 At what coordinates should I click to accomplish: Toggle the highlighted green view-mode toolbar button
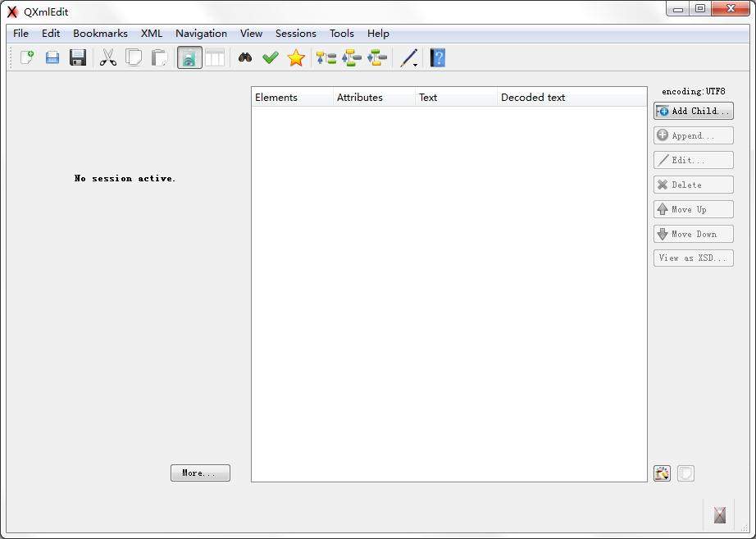pyautogui.click(x=190, y=58)
